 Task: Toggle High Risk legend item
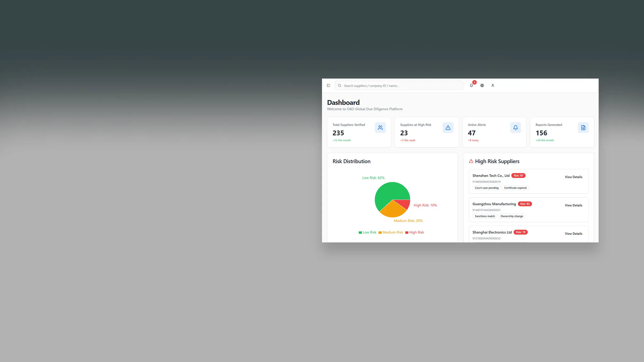tap(415, 232)
